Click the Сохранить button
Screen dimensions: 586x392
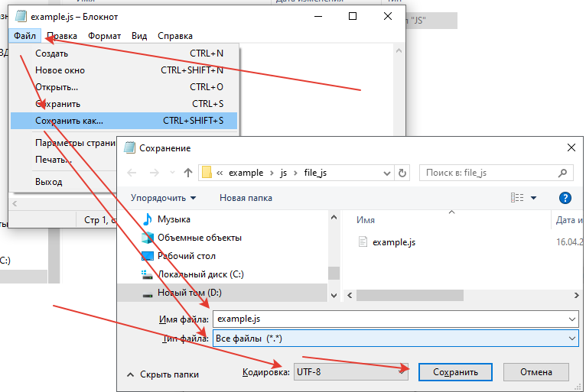455,372
